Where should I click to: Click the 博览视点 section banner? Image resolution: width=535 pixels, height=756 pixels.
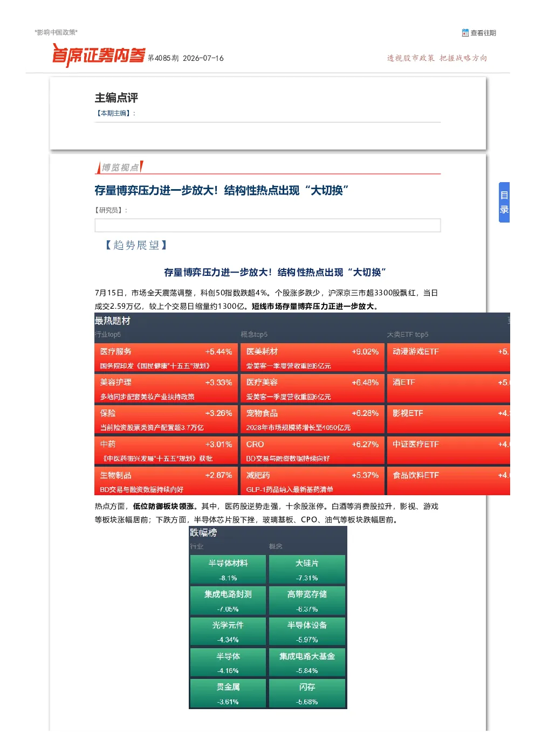coord(120,168)
